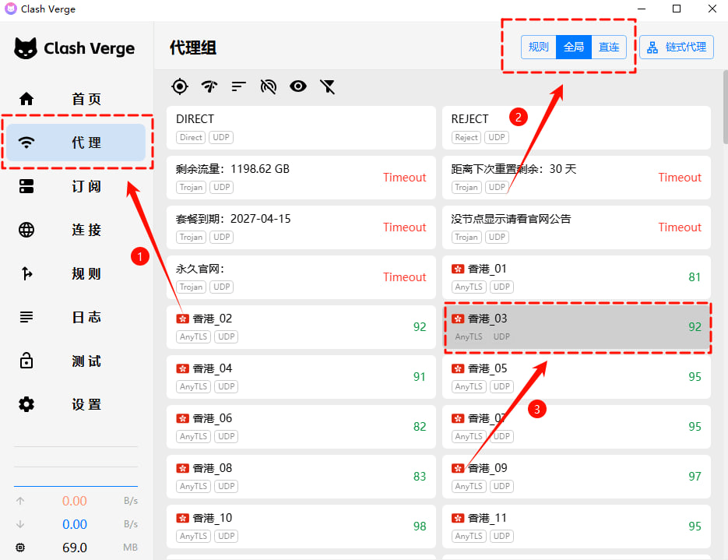The width and height of the screenshot is (728, 560).
Task: Switch proxy mode to 全局 global
Action: click(574, 47)
